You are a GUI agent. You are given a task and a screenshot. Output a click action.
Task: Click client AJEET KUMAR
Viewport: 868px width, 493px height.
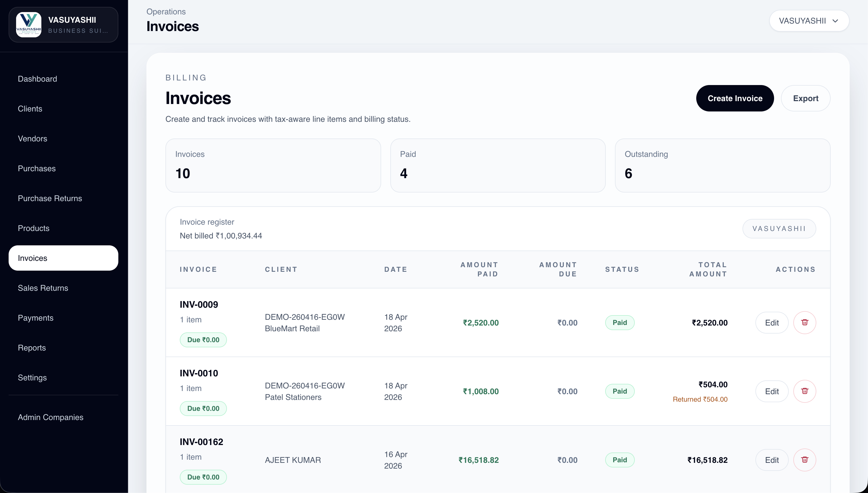293,460
